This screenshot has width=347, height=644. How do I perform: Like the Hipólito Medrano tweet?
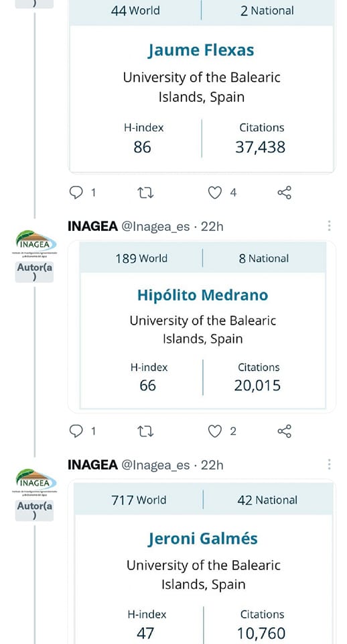(214, 431)
